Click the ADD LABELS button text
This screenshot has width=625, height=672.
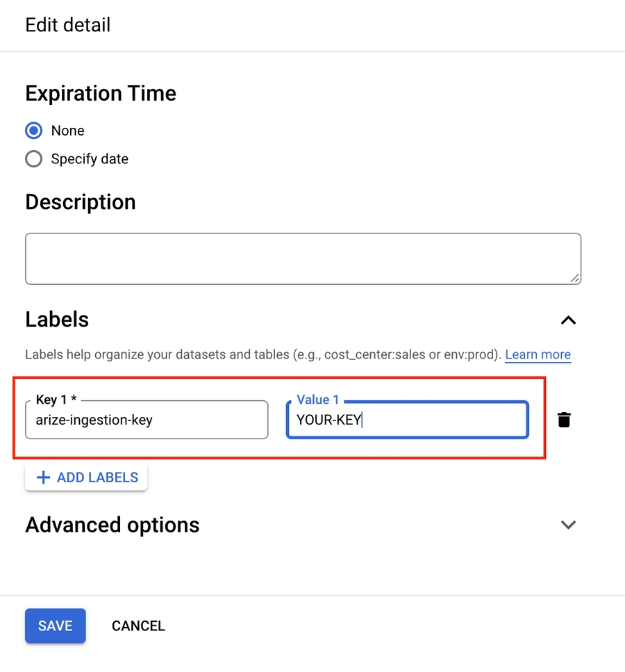(x=97, y=477)
